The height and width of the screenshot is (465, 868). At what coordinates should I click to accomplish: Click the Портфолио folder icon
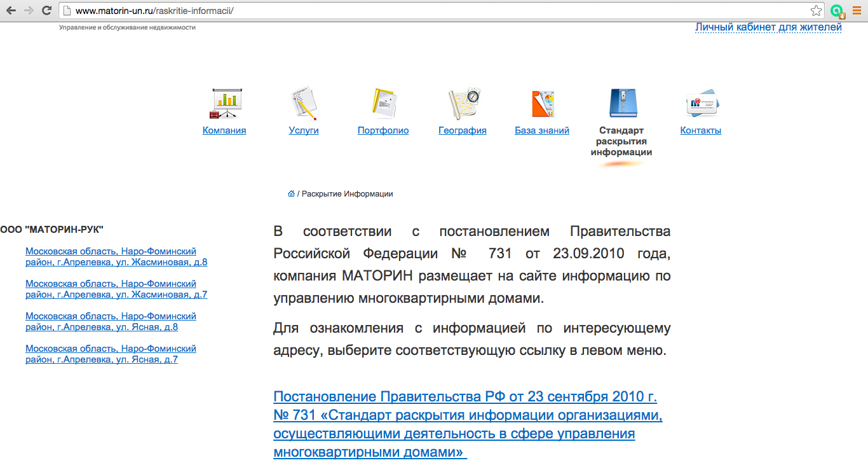click(x=383, y=103)
